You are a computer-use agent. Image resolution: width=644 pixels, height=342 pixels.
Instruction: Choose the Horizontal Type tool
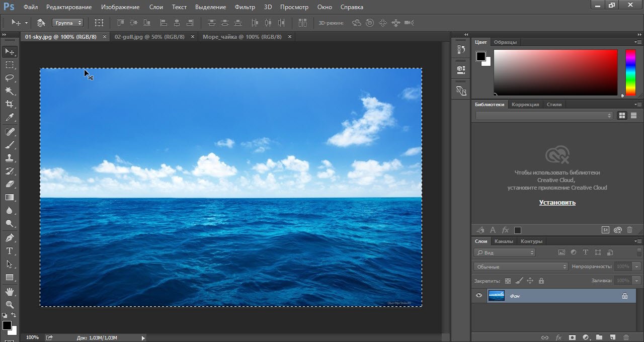[x=10, y=251]
